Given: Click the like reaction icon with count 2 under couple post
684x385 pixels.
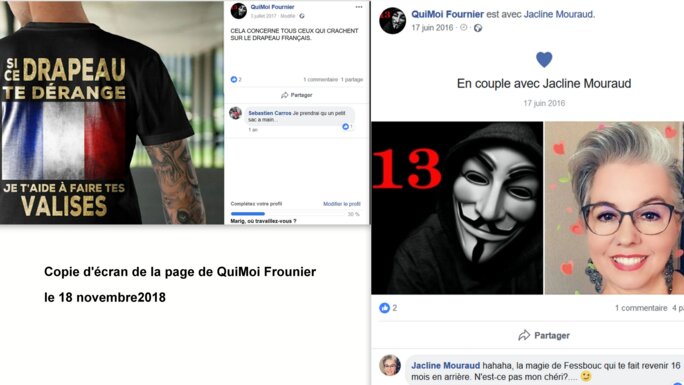Looking at the screenshot, I should pos(384,308).
